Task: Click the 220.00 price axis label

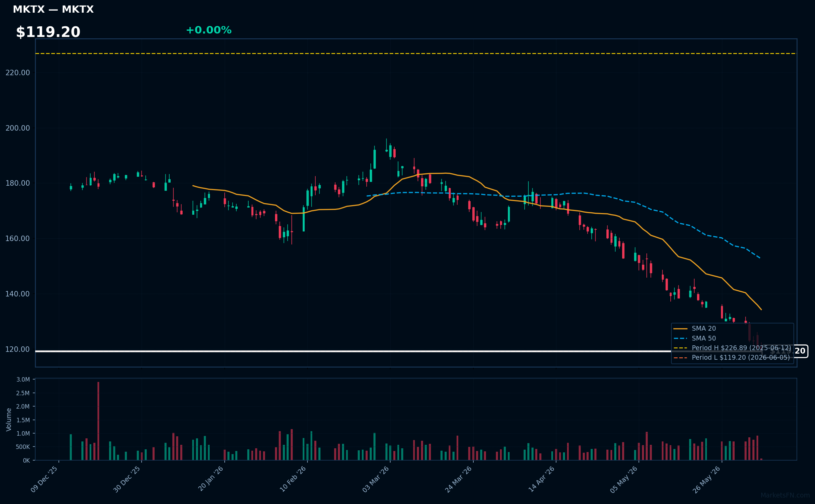Action: pos(18,72)
